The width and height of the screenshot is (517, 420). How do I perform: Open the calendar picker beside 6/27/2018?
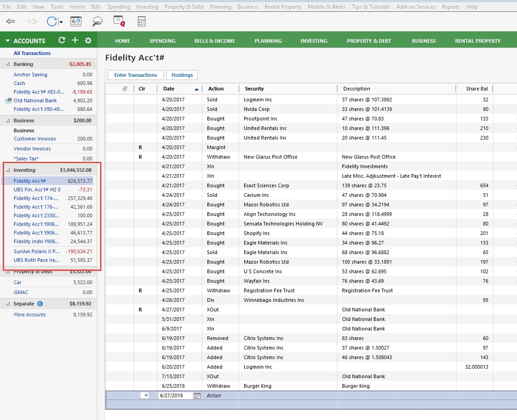point(197,395)
